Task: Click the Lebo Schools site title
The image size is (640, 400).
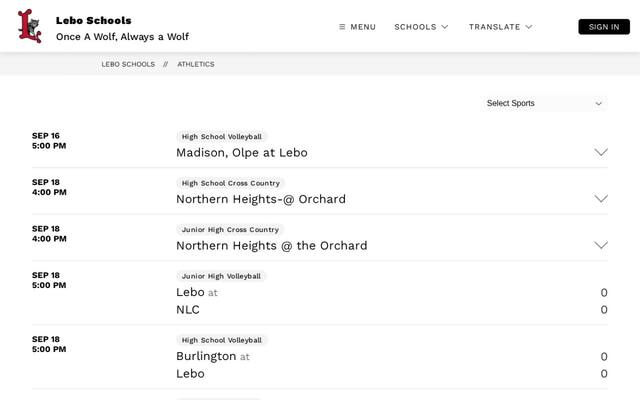Action: click(x=93, y=20)
